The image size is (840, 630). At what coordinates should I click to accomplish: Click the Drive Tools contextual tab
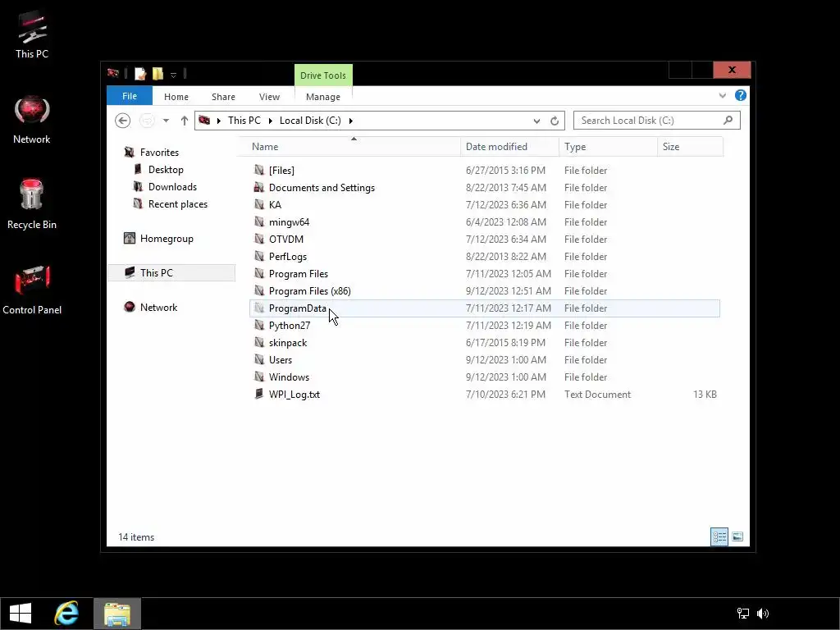pyautogui.click(x=323, y=75)
